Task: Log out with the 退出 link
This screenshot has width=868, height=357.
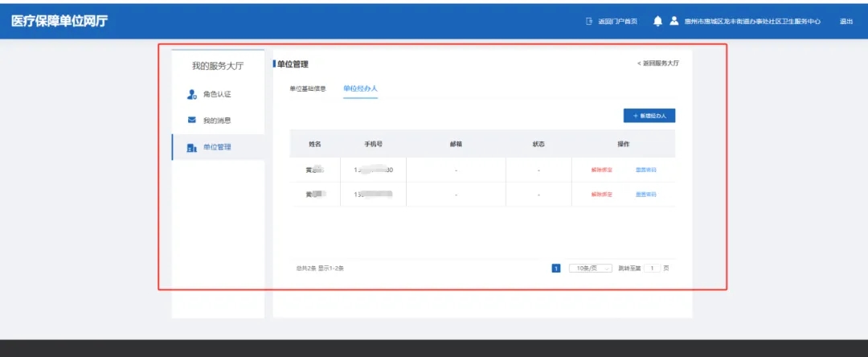Action: 846,22
